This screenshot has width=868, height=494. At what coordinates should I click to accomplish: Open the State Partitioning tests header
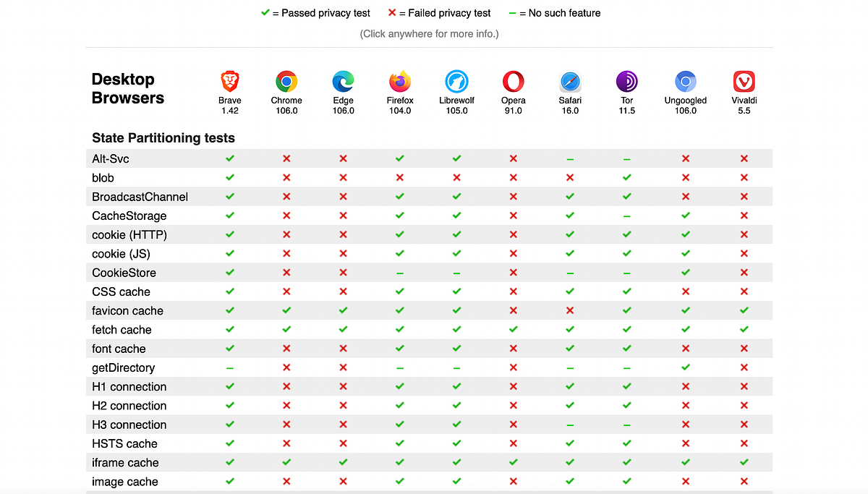tap(163, 137)
